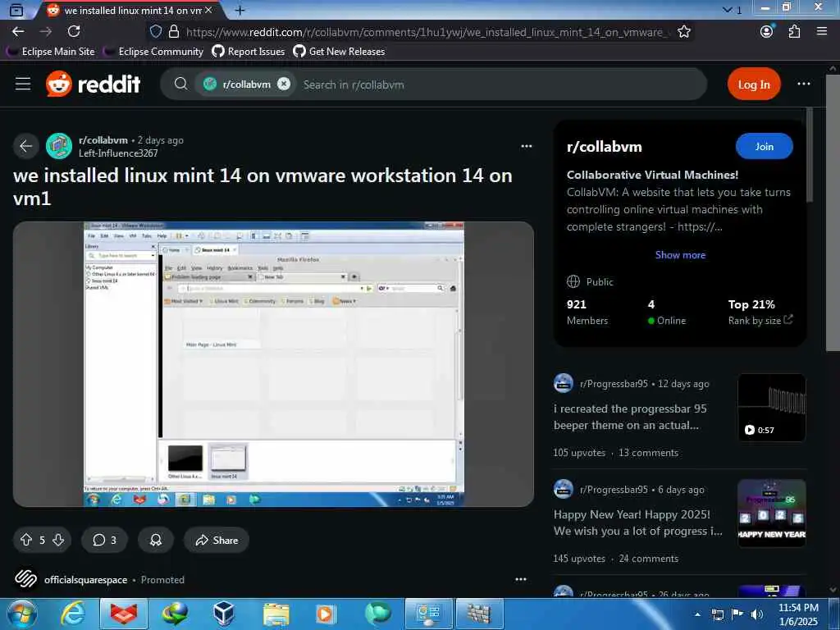The width and height of the screenshot is (840, 630).
Task: Launch Internet Explorer from the taskbar
Action: pos(72,614)
